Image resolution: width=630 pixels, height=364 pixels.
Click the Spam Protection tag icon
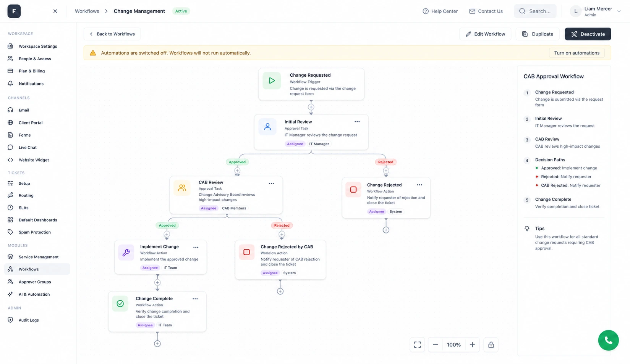coord(10,232)
